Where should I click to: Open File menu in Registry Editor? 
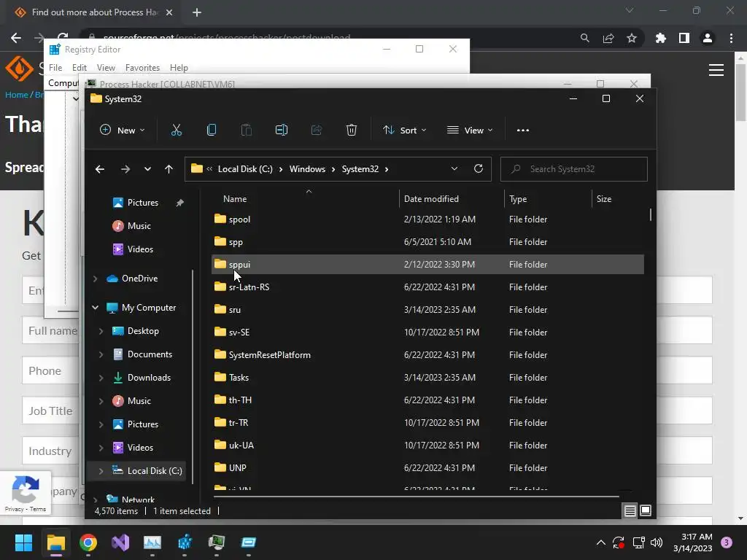(x=55, y=68)
